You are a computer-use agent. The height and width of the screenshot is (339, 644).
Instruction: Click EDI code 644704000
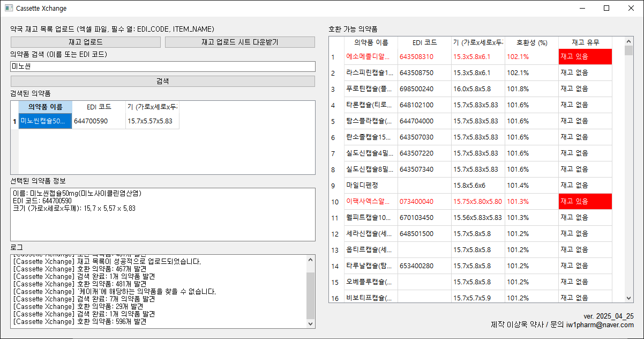[424, 121]
